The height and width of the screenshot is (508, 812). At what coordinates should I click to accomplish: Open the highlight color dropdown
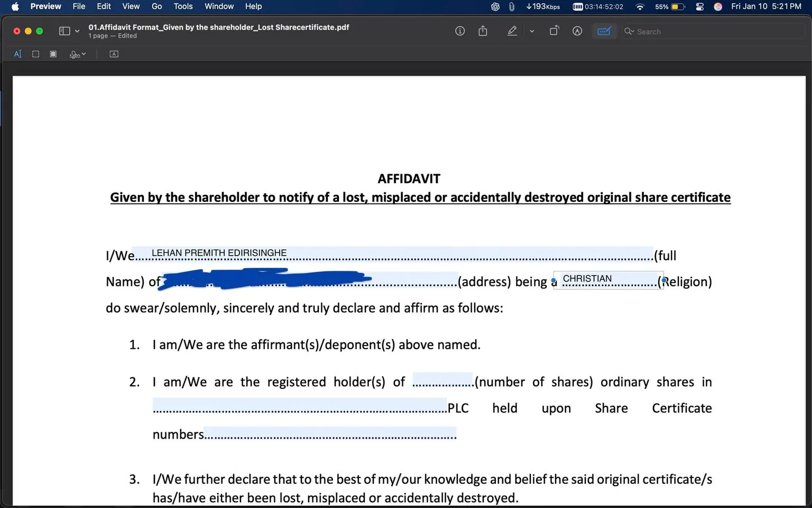(x=532, y=31)
